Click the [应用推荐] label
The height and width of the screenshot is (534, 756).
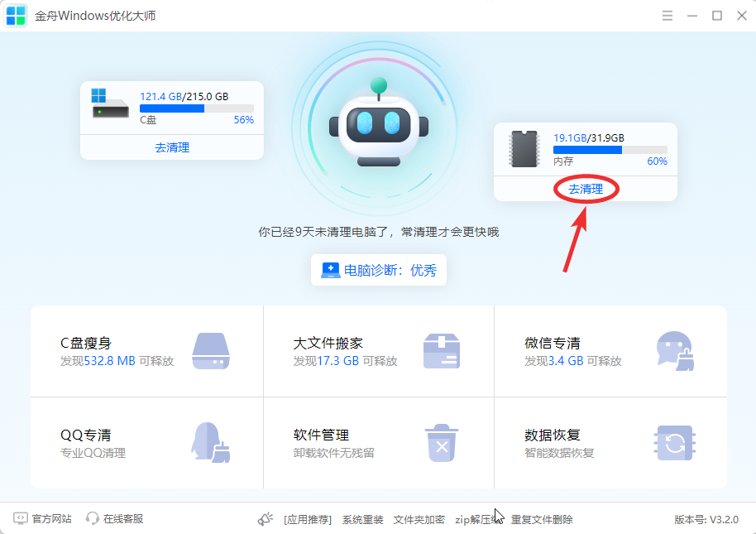308,520
